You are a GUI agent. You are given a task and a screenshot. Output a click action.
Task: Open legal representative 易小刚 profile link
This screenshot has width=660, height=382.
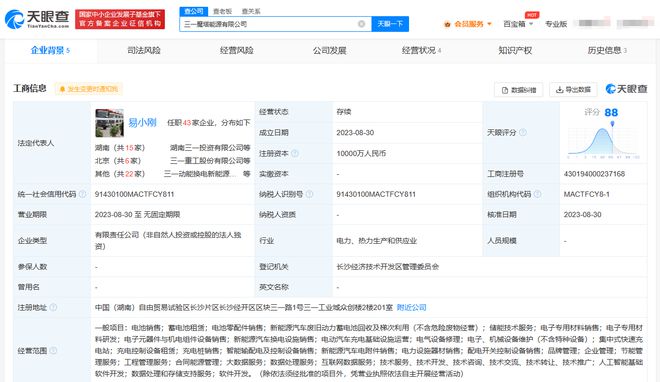coord(142,122)
